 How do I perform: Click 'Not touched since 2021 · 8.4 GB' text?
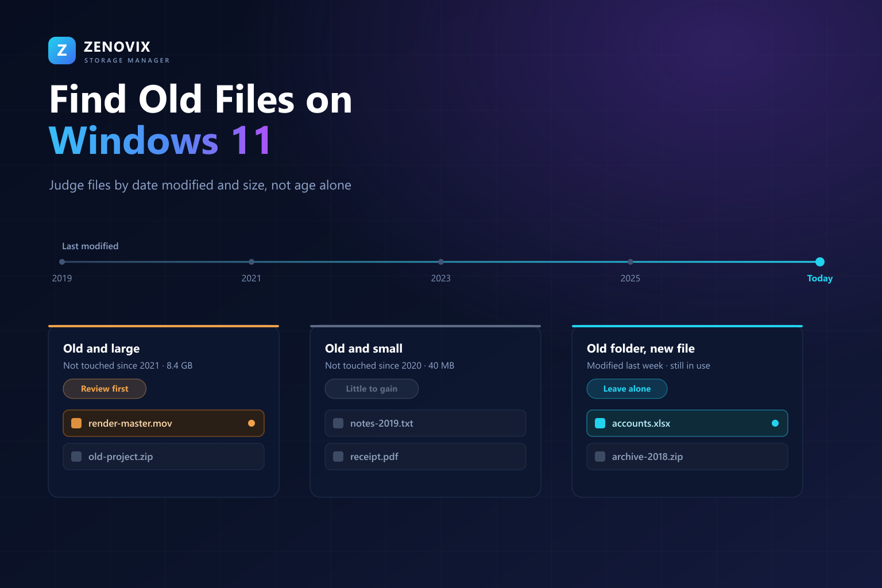128,366
